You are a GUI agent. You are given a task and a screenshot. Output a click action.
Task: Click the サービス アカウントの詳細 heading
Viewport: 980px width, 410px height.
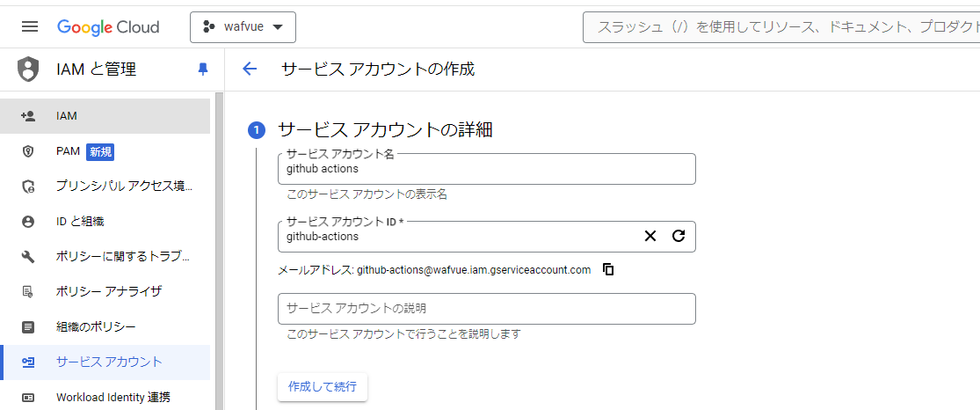(385, 129)
